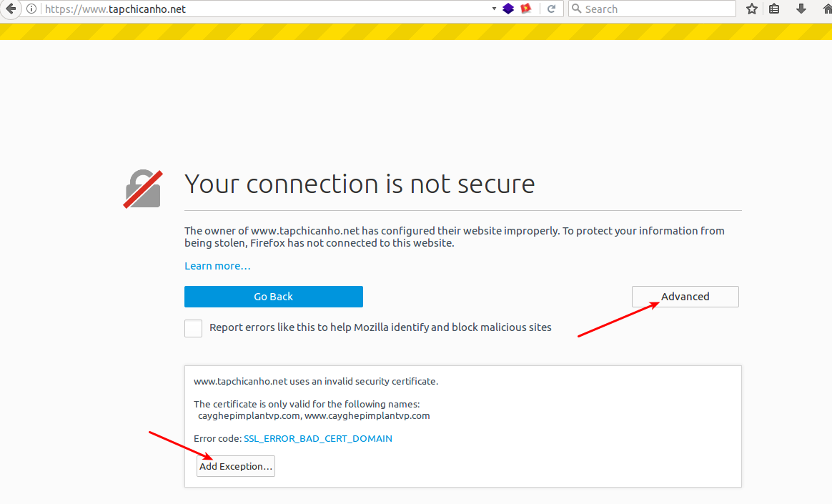Select the crossed-out lock warning icon
This screenshot has width=832, height=504.
[143, 189]
